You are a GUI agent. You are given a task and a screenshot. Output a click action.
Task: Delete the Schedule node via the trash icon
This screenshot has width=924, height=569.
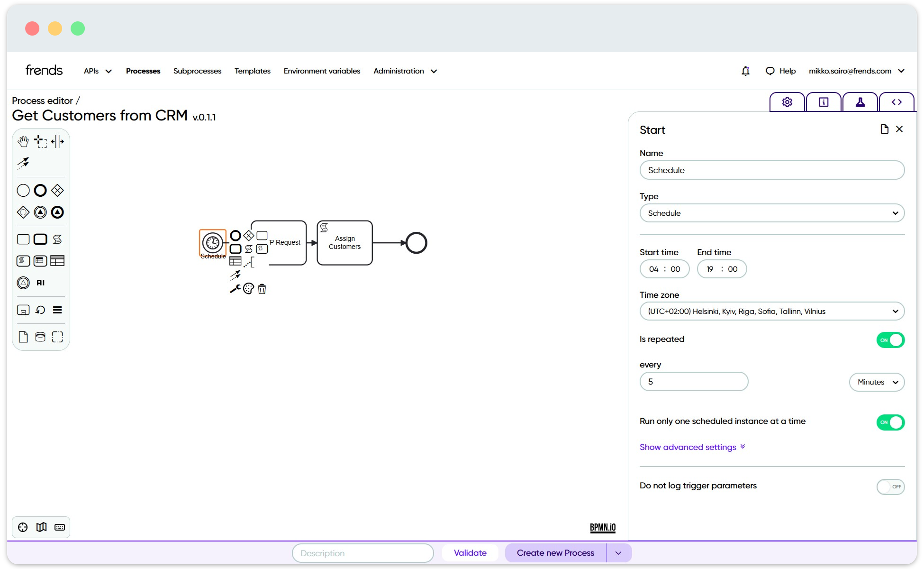262,289
